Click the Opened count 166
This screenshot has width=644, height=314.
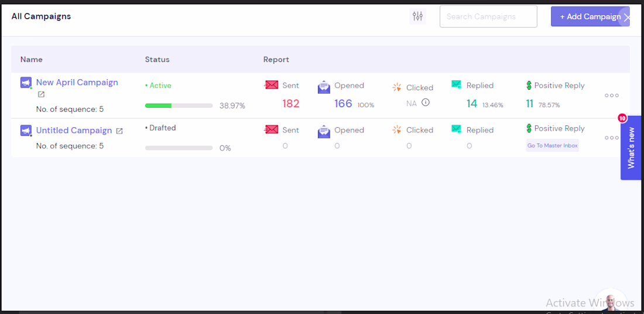click(343, 104)
